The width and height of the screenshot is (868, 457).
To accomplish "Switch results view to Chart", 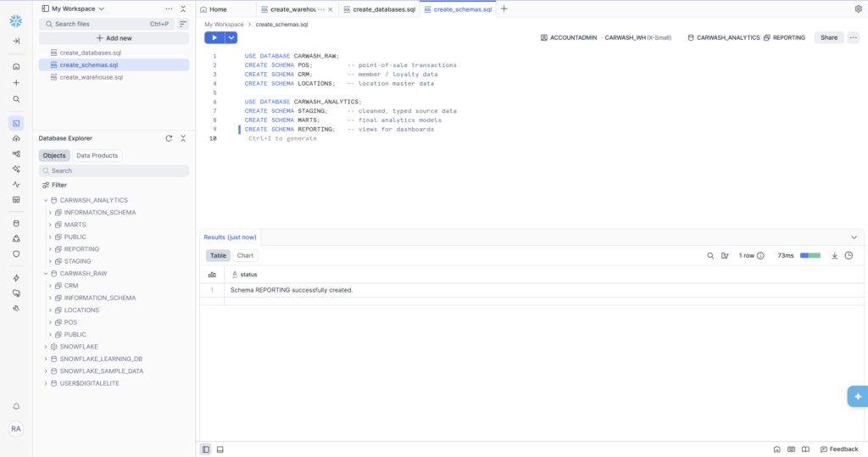I will click(245, 255).
